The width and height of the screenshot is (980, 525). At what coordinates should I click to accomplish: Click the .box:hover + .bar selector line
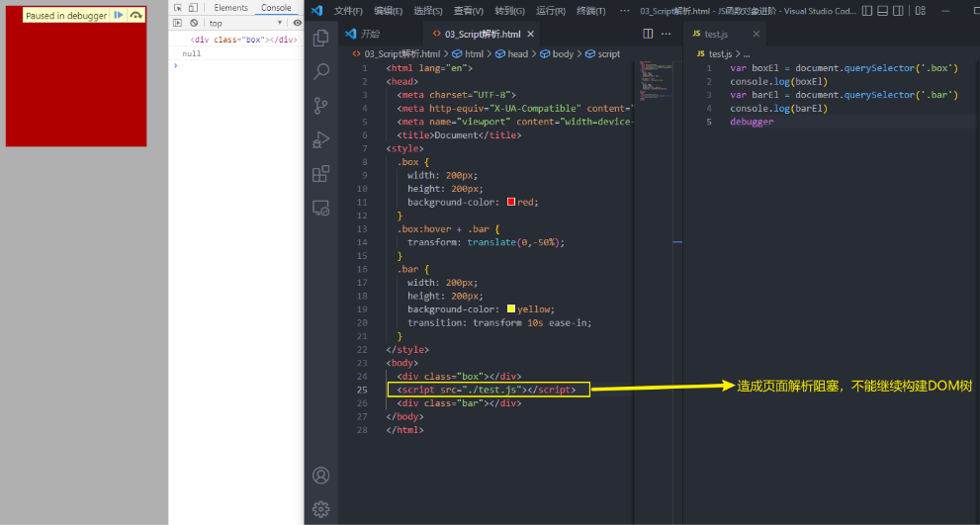[x=448, y=228]
